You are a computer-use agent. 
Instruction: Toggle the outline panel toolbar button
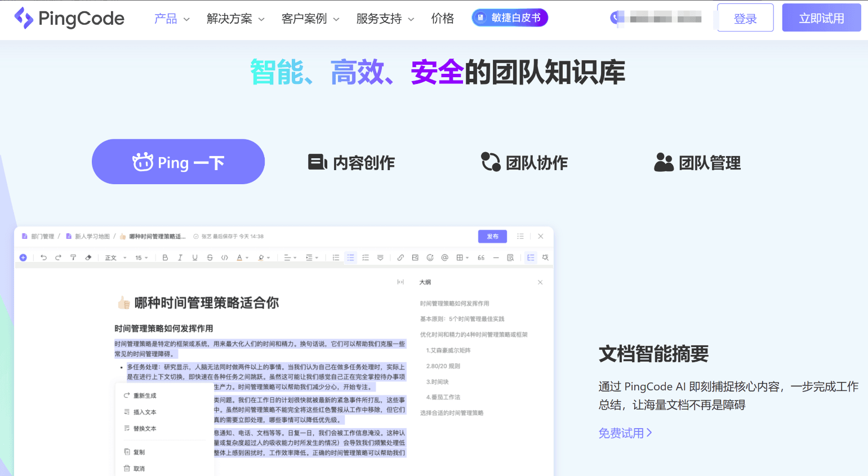click(531, 257)
